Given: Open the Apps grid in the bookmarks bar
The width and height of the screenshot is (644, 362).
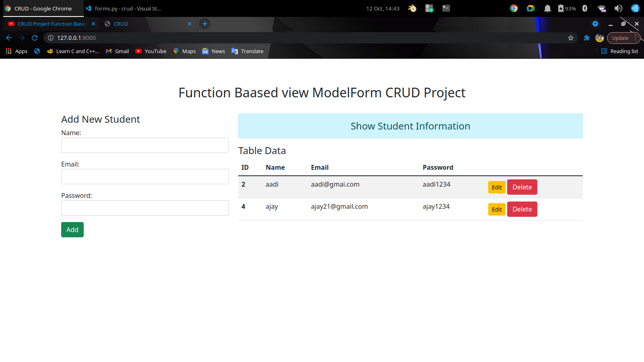Looking at the screenshot, I should (17, 51).
